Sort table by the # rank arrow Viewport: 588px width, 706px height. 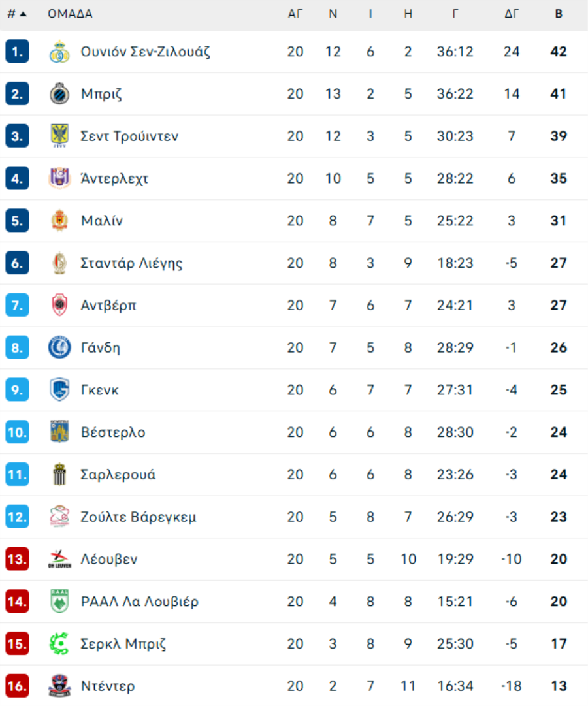point(17,14)
